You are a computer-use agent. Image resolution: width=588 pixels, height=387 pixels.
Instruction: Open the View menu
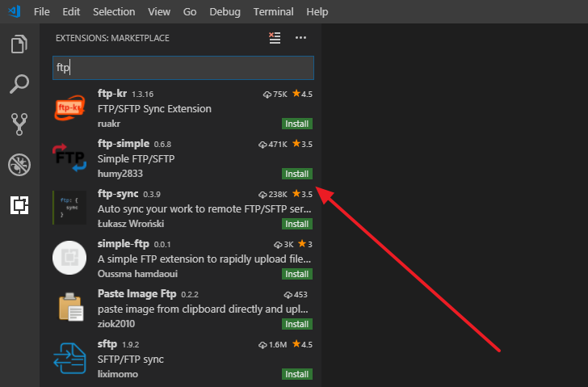tap(159, 11)
